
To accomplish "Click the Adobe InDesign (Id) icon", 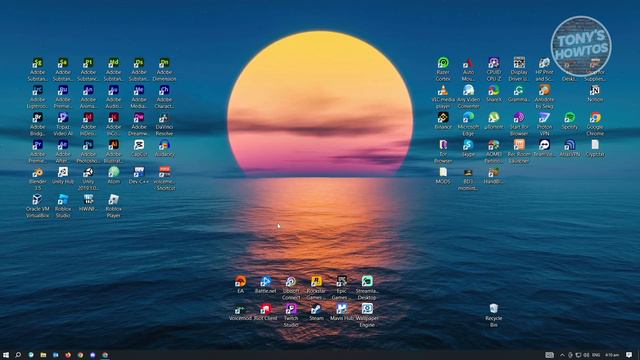I will tap(88, 118).
